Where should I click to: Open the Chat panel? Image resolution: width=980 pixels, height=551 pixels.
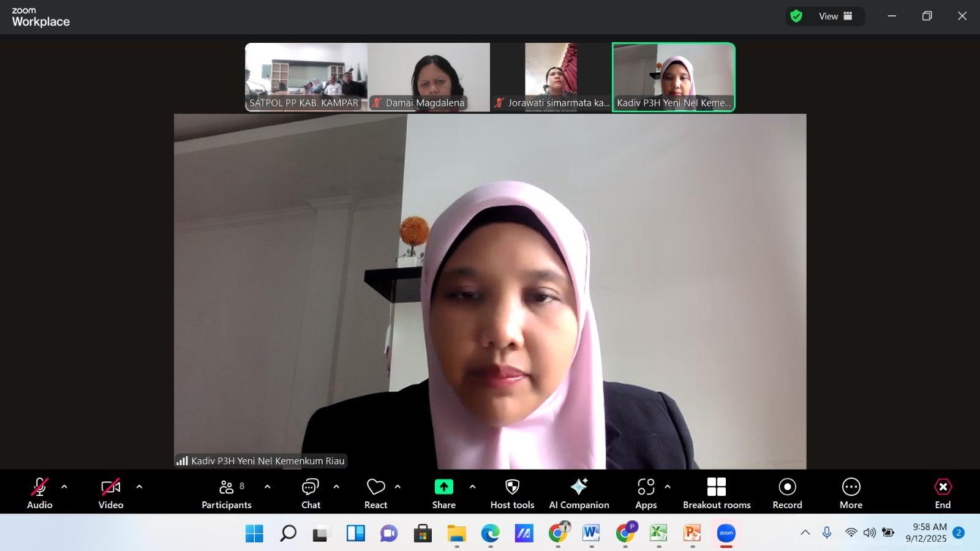(x=311, y=493)
